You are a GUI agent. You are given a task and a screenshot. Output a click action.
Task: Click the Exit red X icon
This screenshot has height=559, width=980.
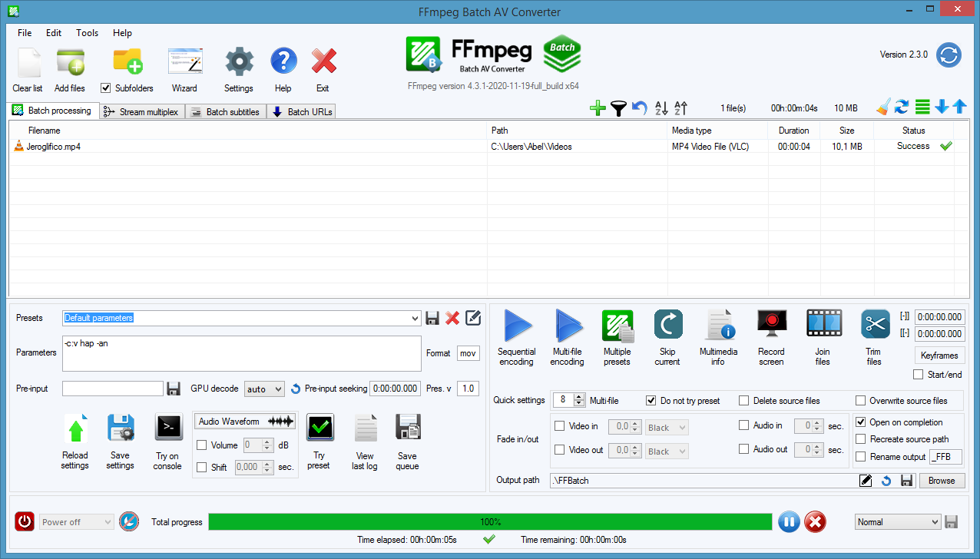pos(323,61)
